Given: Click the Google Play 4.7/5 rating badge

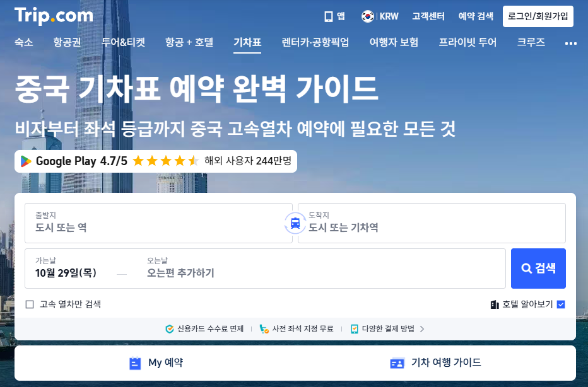Looking at the screenshot, I should pos(156,161).
